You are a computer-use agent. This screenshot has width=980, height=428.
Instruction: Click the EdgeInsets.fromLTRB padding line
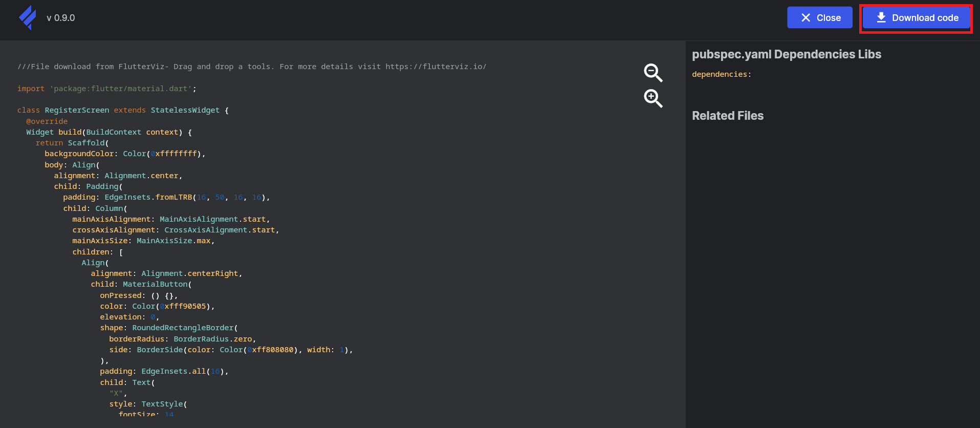(x=166, y=197)
